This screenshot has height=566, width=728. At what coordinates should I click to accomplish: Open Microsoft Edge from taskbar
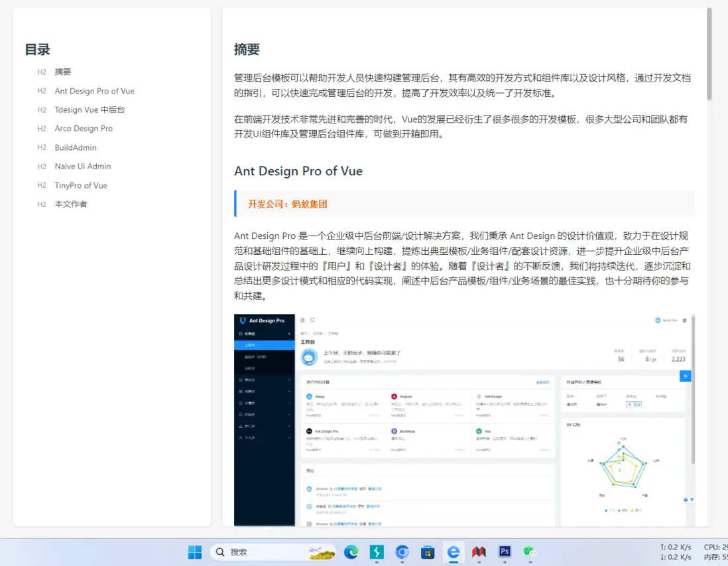coord(351,551)
